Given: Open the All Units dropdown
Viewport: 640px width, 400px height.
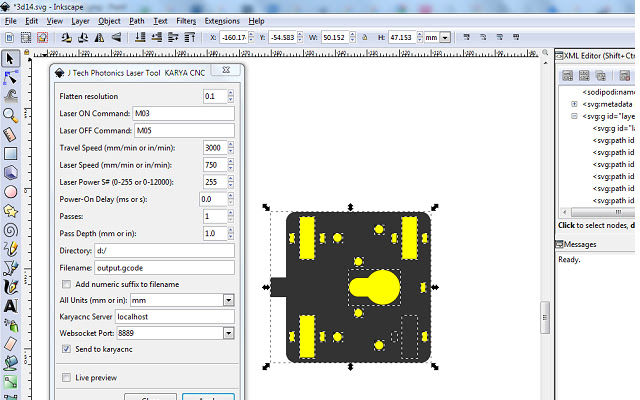Looking at the screenshot, I should 229,300.
